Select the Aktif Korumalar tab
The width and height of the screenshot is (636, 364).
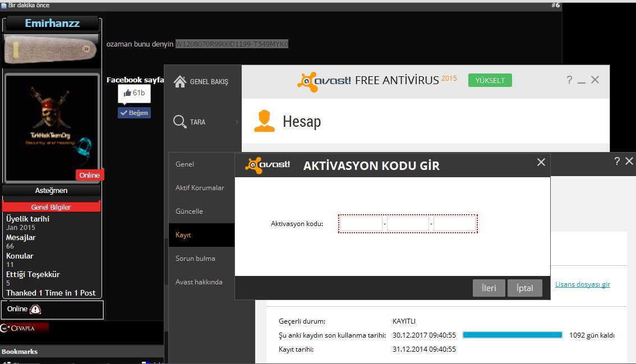pyautogui.click(x=201, y=187)
